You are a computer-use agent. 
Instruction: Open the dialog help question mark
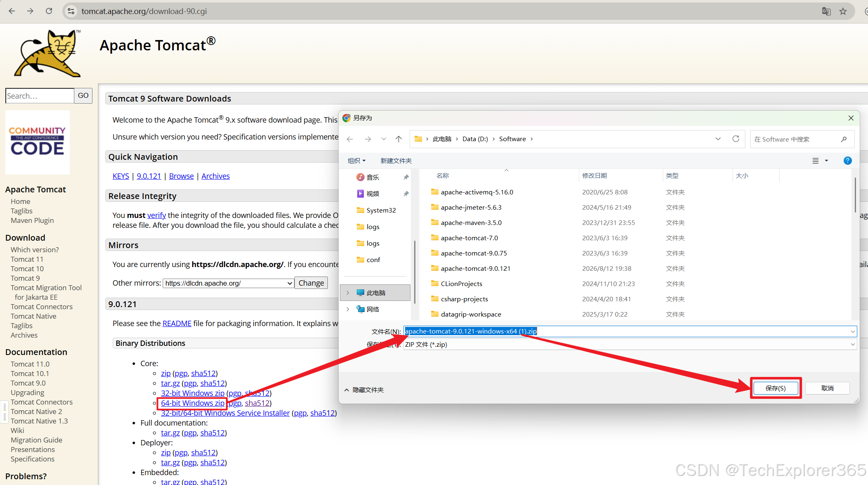point(847,161)
